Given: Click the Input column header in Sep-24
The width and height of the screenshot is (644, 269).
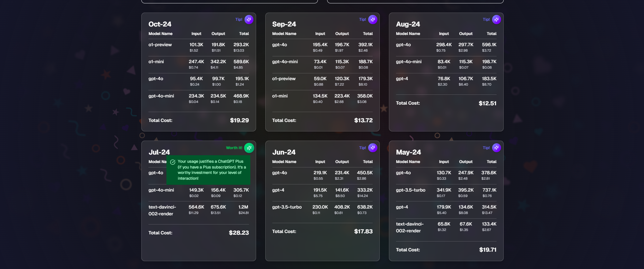Looking at the screenshot, I should pyautogui.click(x=320, y=34).
